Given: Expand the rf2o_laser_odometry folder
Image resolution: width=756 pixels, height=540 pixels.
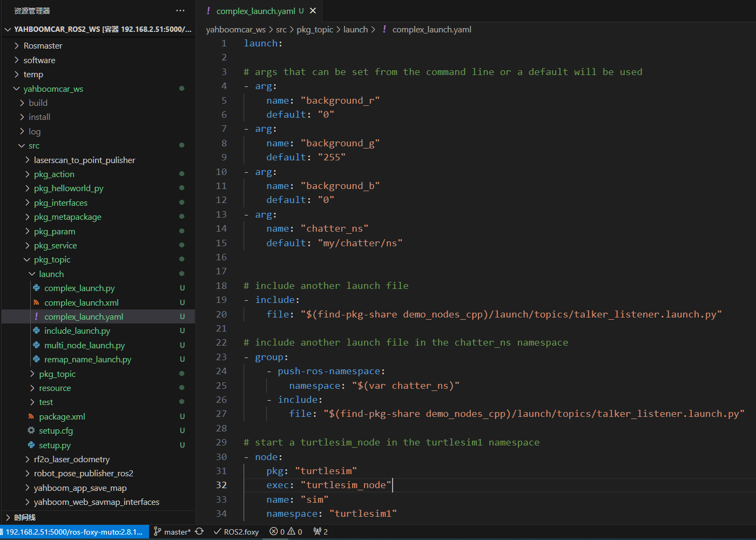Looking at the screenshot, I should point(28,459).
